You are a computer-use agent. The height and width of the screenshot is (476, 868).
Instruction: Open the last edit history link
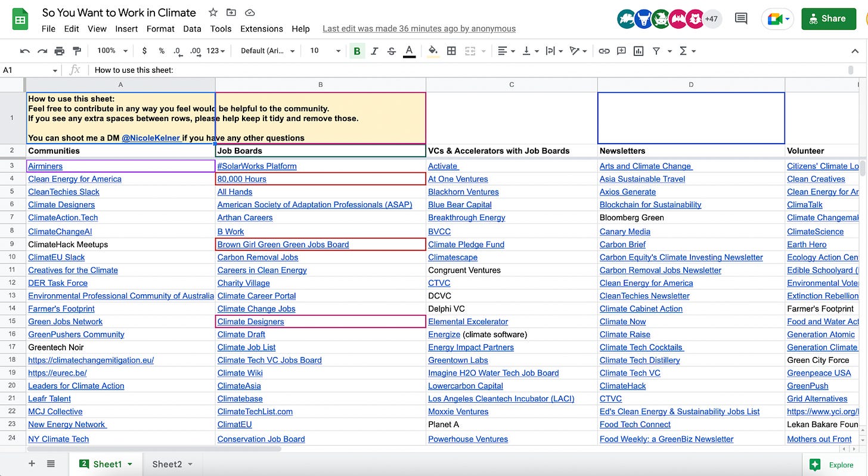(x=419, y=29)
